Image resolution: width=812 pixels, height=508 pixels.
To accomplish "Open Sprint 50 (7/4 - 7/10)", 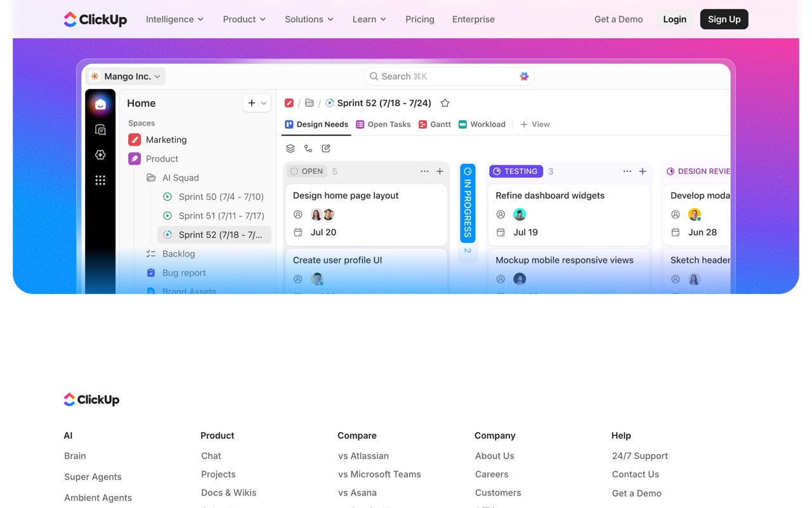I will tap(221, 197).
